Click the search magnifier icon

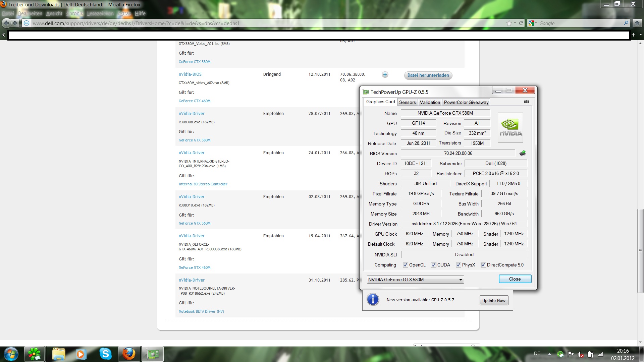[626, 23]
